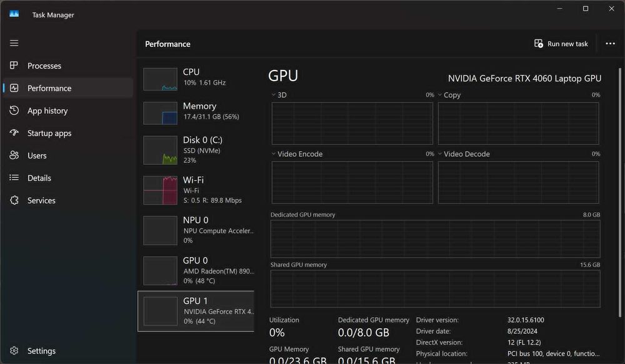This screenshot has height=364, width=625.
Task: Minimize the Task Manager window
Action: 559,8
